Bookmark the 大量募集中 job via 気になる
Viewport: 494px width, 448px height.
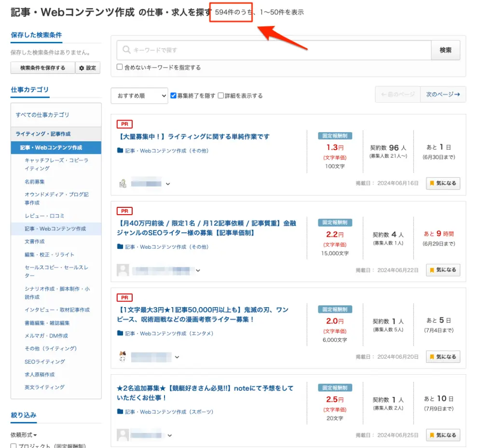pyautogui.click(x=443, y=183)
